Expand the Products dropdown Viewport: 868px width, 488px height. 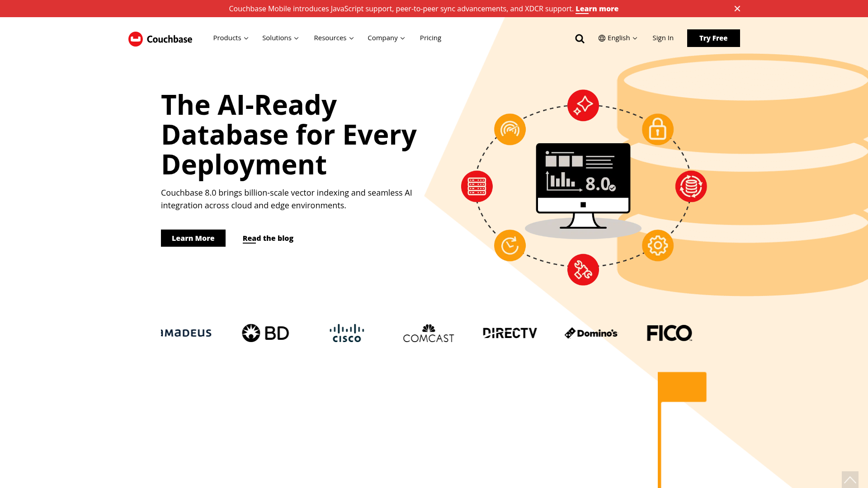(x=231, y=38)
